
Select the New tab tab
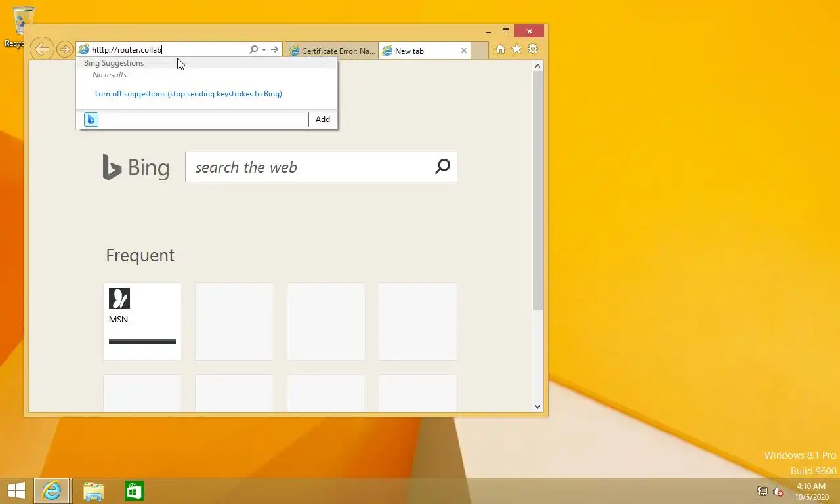420,51
